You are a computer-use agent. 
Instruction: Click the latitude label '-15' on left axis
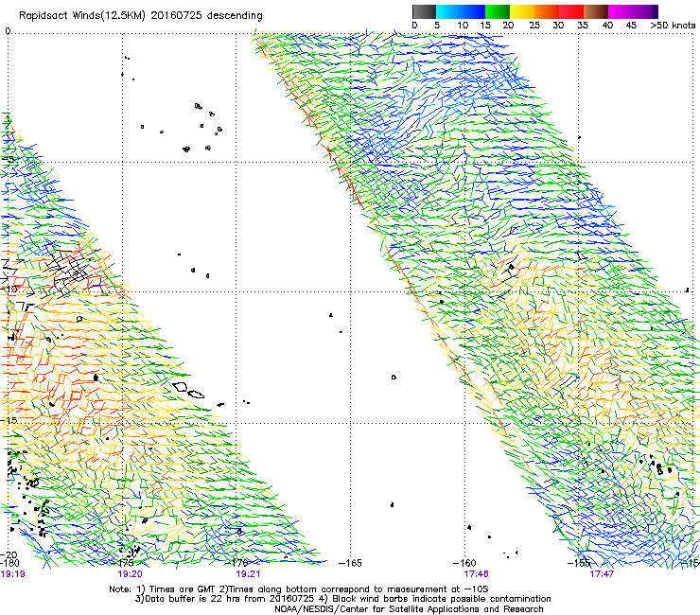[9, 420]
